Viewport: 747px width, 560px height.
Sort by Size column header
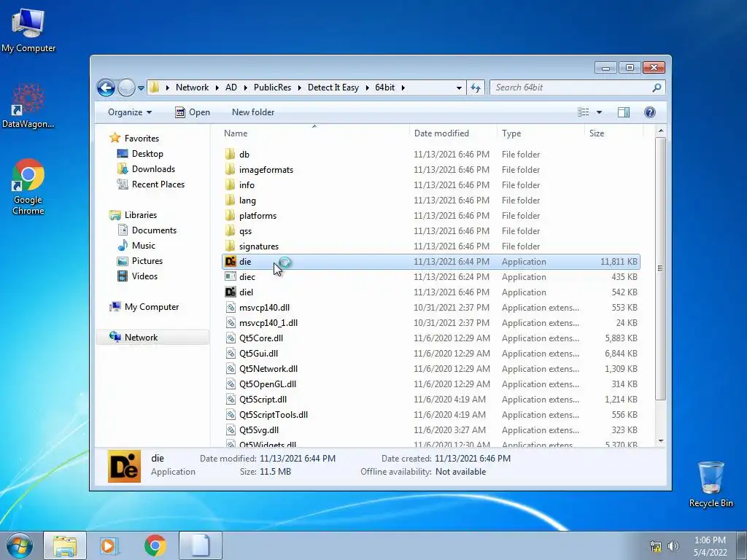tap(614, 133)
